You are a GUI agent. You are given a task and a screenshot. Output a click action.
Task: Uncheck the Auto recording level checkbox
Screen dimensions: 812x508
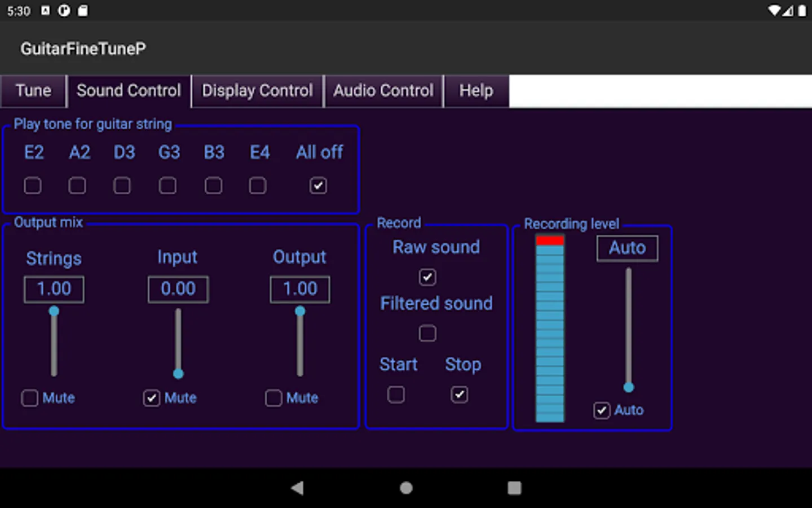point(602,410)
